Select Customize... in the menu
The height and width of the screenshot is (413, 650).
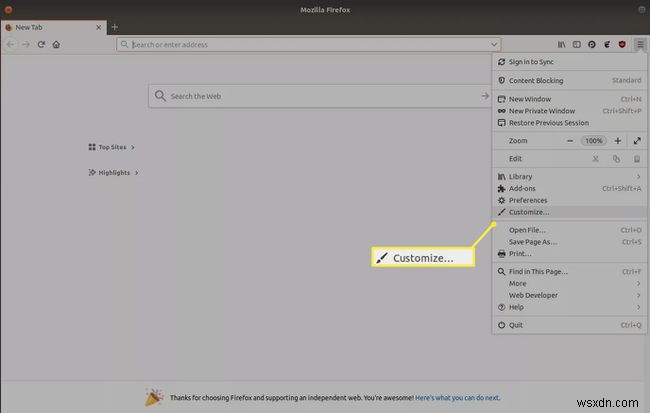[569, 212]
